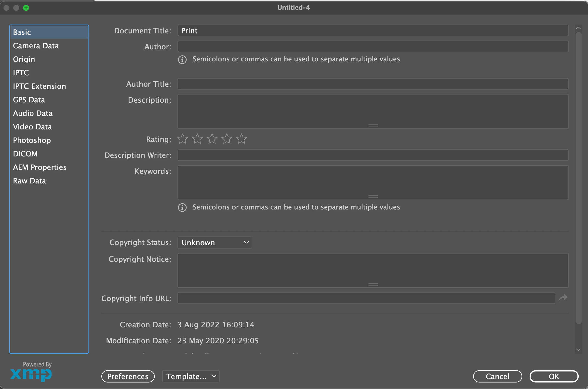The width and height of the screenshot is (588, 389).
Task: Switch to the Camera Data category
Action: 36,46
